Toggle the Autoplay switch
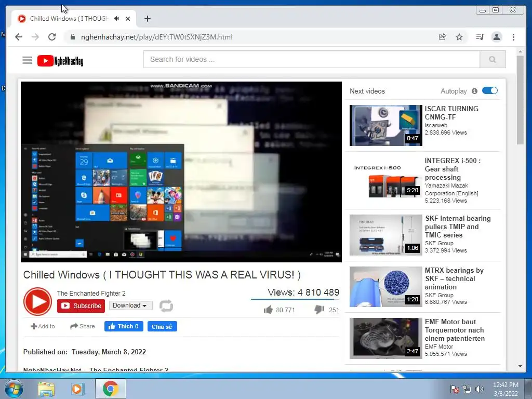The image size is (532, 399). pos(489,90)
